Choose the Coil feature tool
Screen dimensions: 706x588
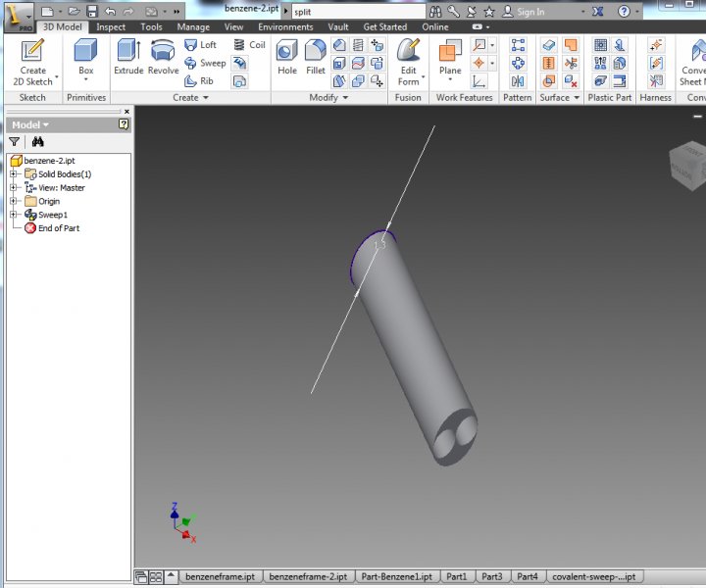pyautogui.click(x=249, y=45)
